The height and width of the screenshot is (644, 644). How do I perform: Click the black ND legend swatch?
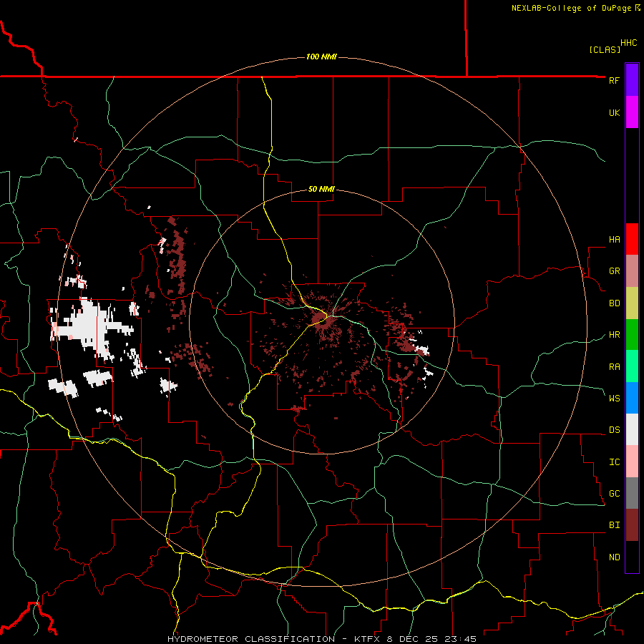click(x=632, y=557)
